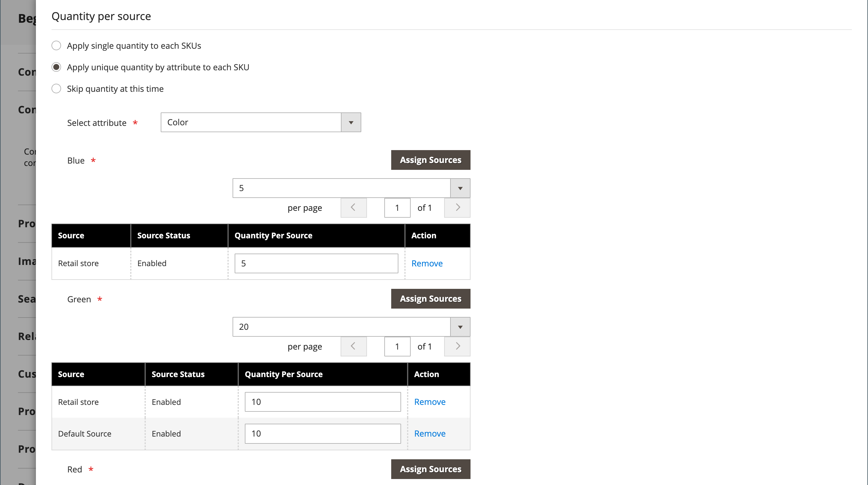The width and height of the screenshot is (868, 485).
Task: Edit Green Retail store quantity field
Action: pyautogui.click(x=323, y=402)
